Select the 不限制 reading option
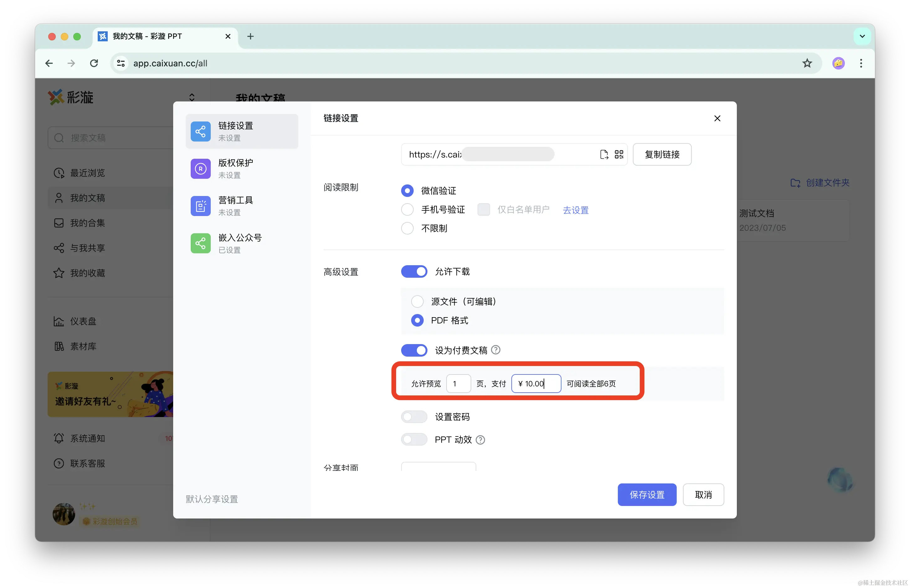910x588 pixels. coord(407,228)
